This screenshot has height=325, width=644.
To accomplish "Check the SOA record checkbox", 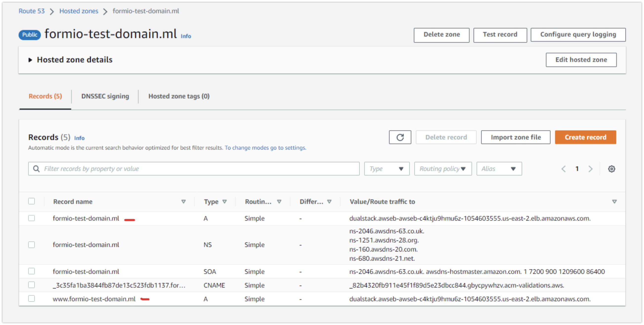I will click(x=31, y=271).
